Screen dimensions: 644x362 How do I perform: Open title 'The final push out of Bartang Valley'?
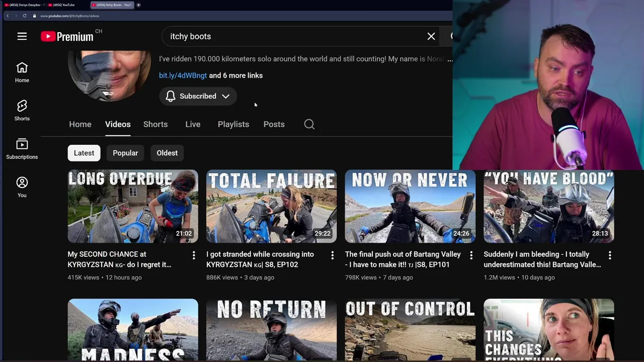point(403,259)
